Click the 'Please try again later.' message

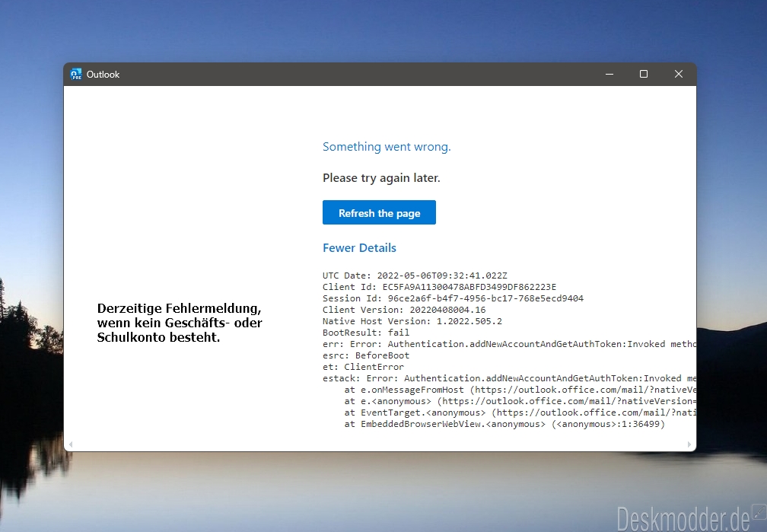381,178
